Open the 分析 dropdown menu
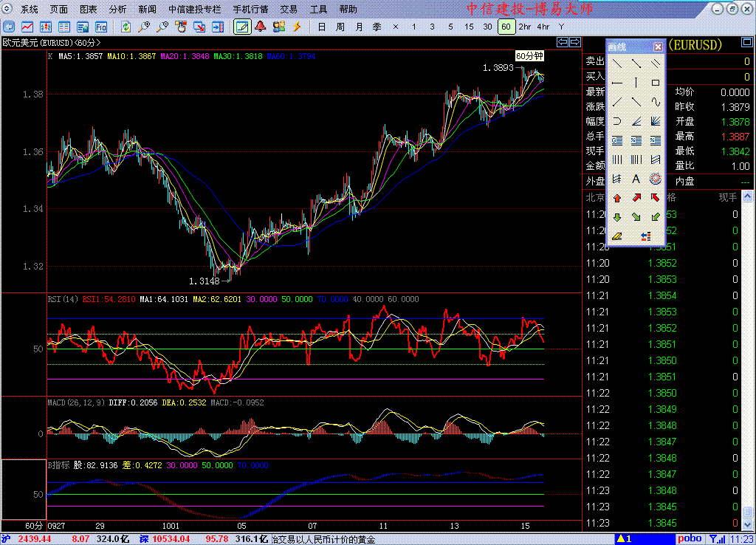 (x=117, y=10)
